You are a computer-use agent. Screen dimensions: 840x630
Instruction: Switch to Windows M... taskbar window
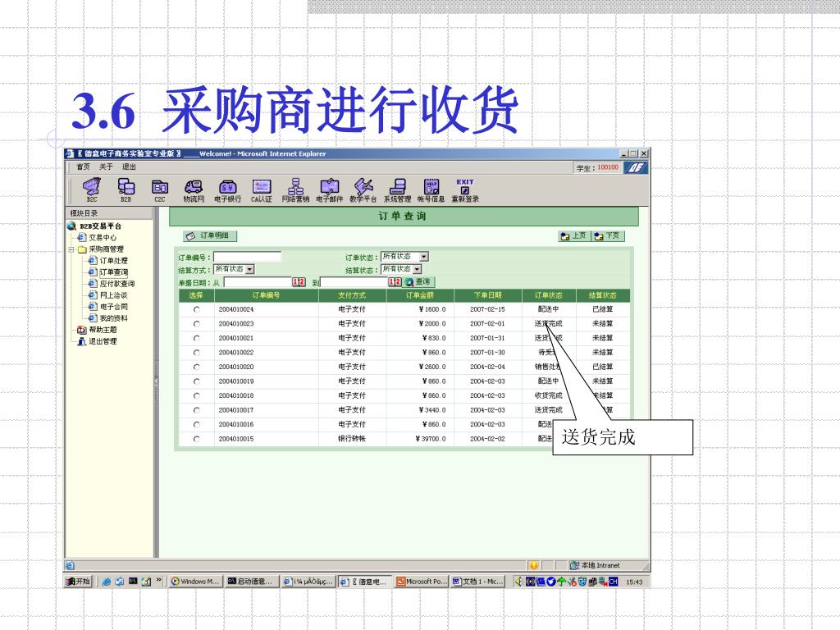pyautogui.click(x=194, y=582)
